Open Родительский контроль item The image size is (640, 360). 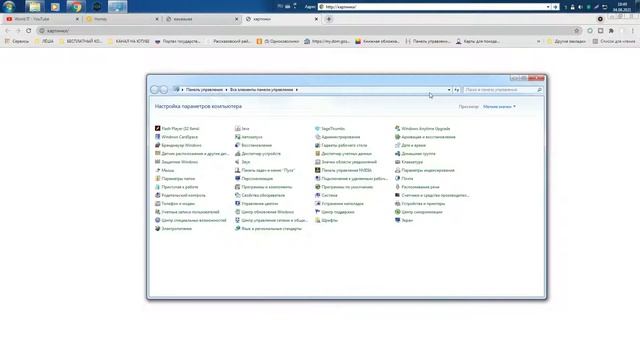pyautogui.click(x=180, y=196)
